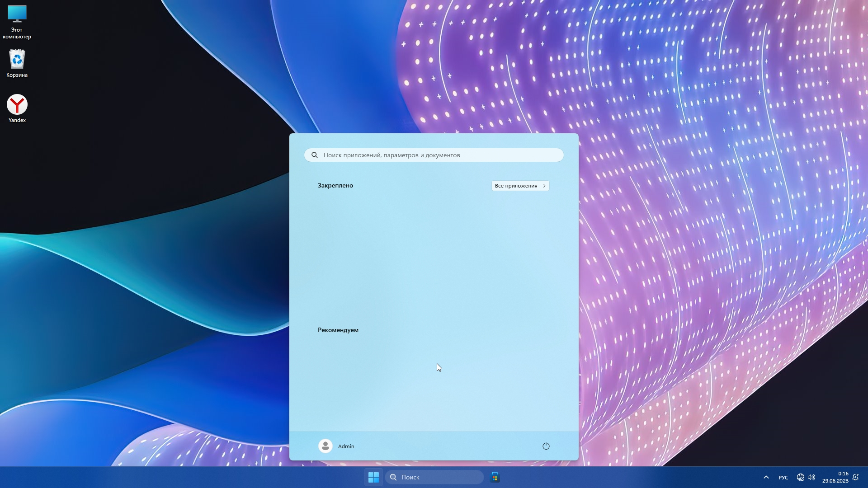Image resolution: width=868 pixels, height=488 pixels.
Task: Select the Корзина recycle bin icon
Action: (17, 60)
